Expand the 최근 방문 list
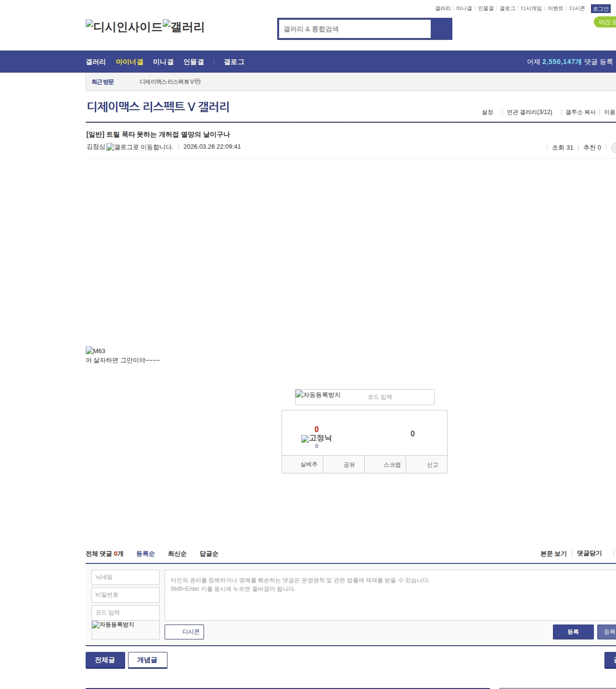The width and height of the screenshot is (616, 689). pyautogui.click(x=103, y=82)
